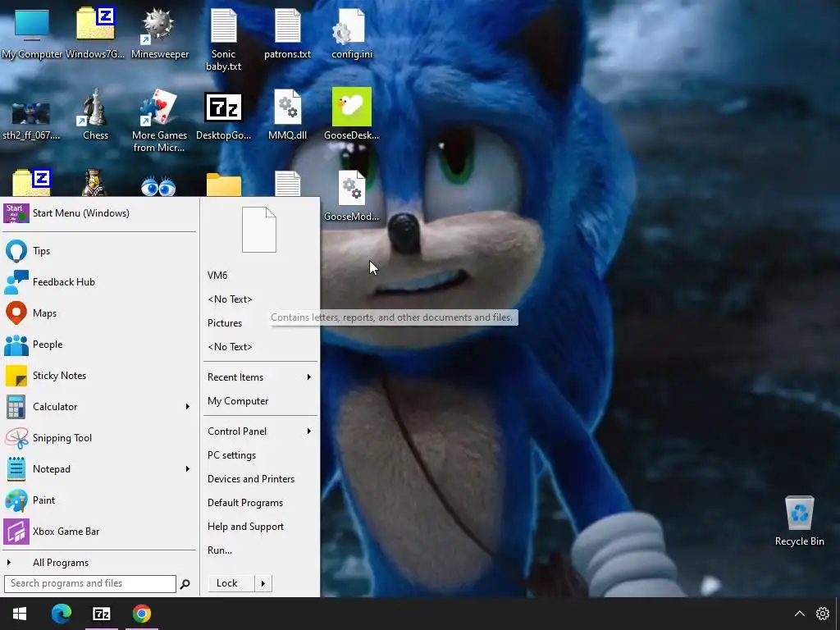840x630 pixels.
Task: Open settings gear in system tray
Action: (823, 614)
